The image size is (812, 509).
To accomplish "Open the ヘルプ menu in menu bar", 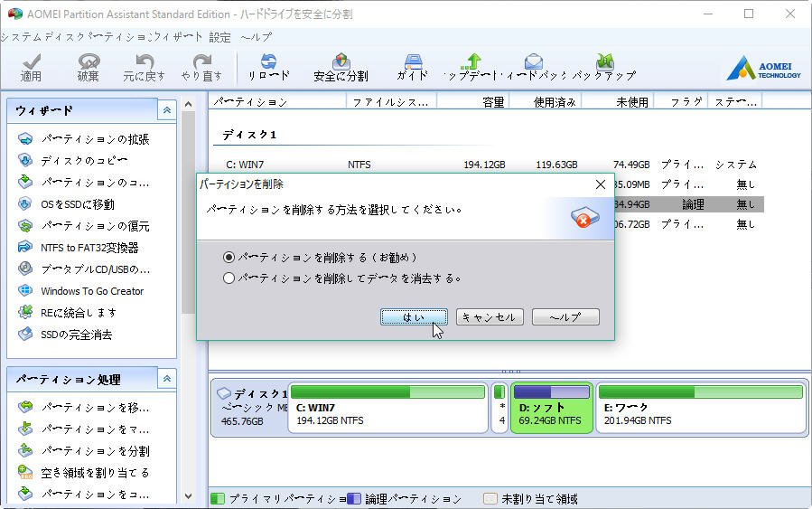I will coord(257,37).
